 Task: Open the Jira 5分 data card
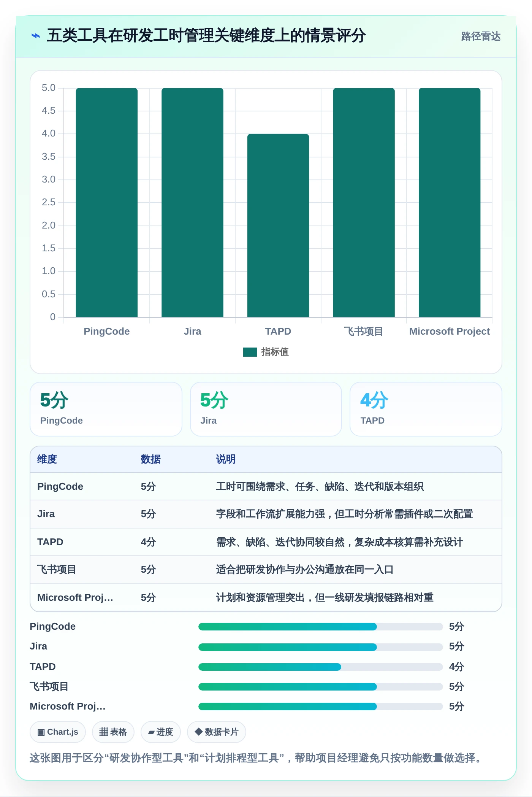(x=266, y=409)
